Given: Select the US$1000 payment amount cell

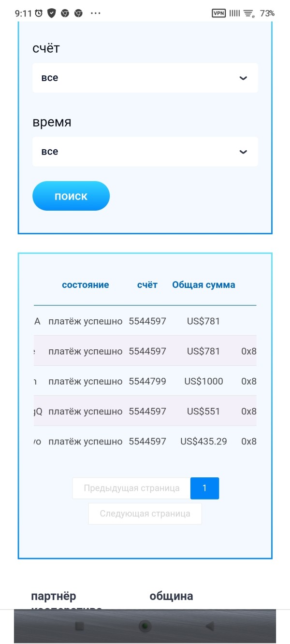Looking at the screenshot, I should click(203, 381).
